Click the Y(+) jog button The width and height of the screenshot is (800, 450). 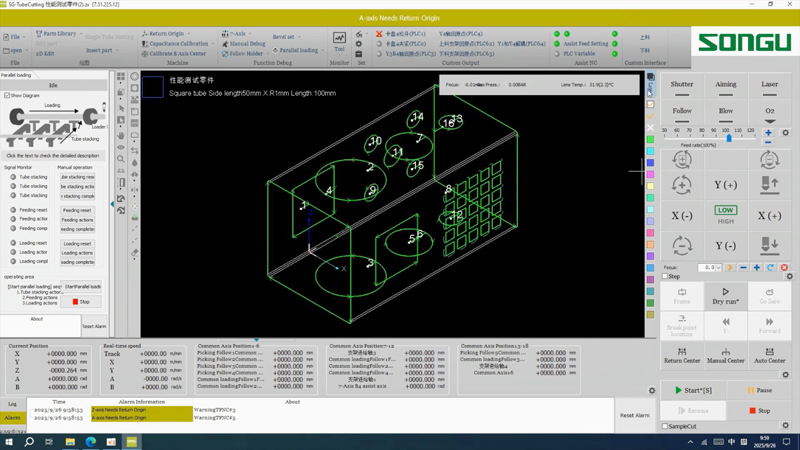(725, 185)
